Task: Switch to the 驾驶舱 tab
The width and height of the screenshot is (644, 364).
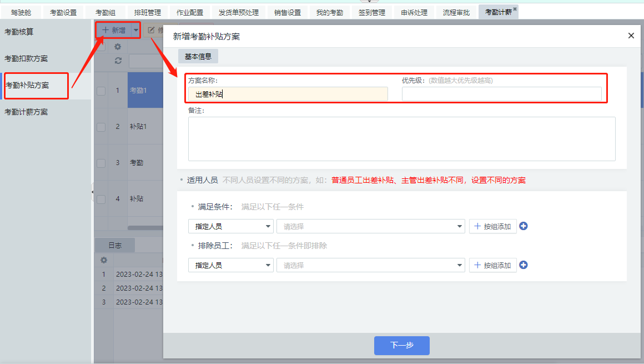Action: coord(21,13)
